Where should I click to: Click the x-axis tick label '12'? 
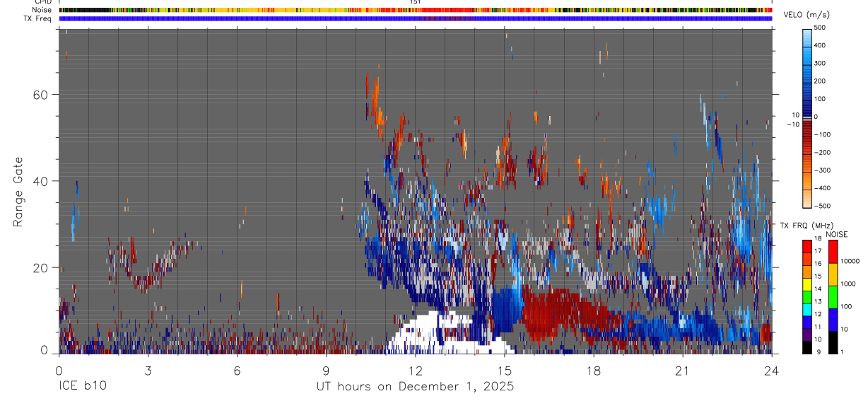(416, 371)
